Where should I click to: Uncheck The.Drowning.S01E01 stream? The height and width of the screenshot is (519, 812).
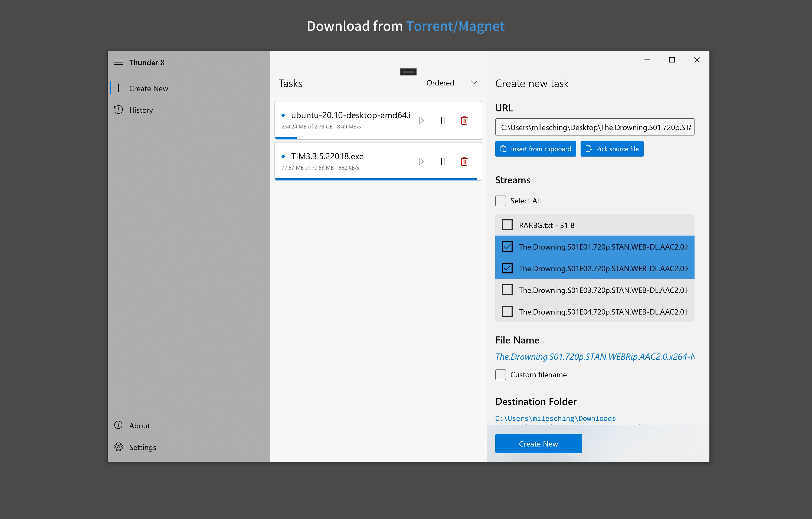coord(507,247)
